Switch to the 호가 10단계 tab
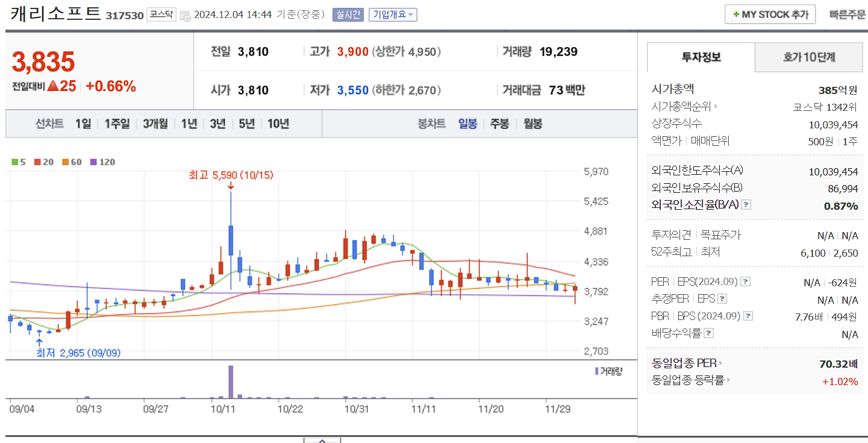This screenshot has width=868, height=443. 809,57
